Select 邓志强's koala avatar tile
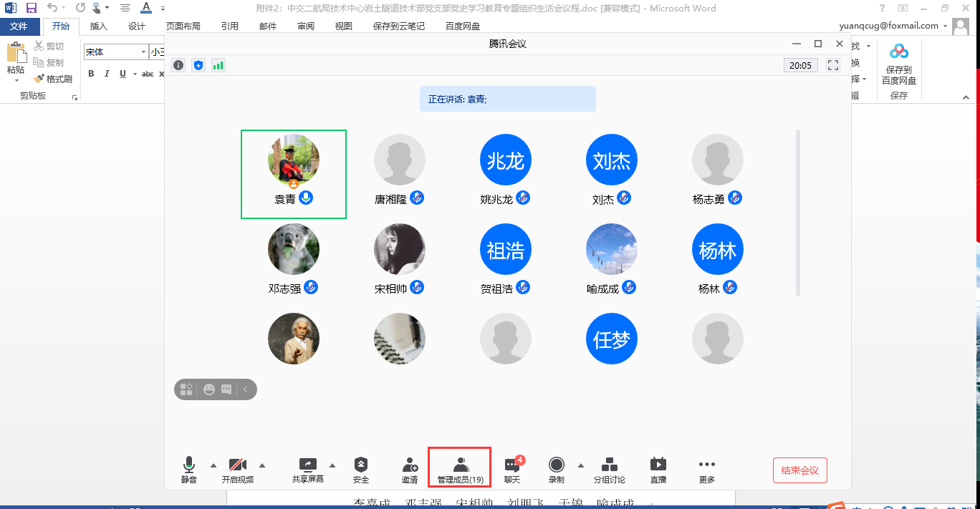Image resolution: width=980 pixels, height=509 pixels. pos(294,250)
